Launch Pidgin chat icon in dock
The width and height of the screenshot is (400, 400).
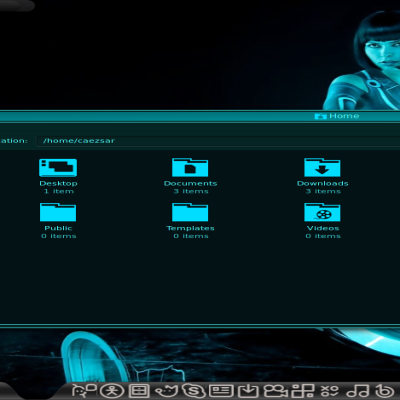[84, 390]
